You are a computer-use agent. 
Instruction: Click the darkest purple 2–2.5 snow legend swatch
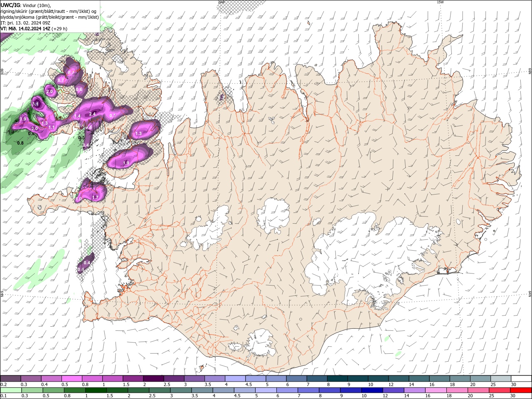(x=153, y=378)
